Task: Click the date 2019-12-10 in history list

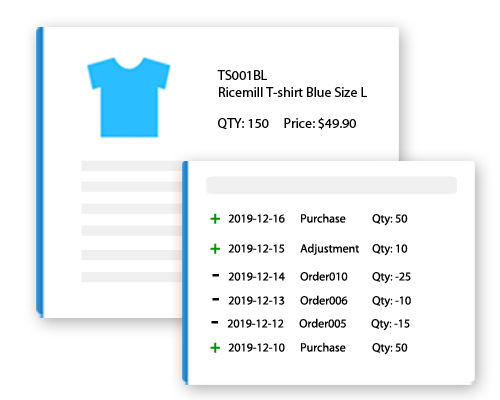Action: [256, 348]
